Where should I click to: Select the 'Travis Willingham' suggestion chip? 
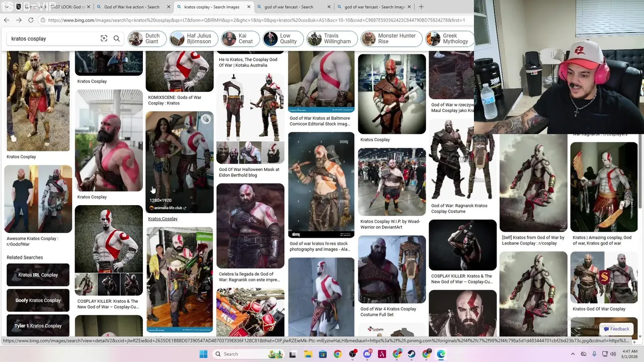click(x=332, y=39)
